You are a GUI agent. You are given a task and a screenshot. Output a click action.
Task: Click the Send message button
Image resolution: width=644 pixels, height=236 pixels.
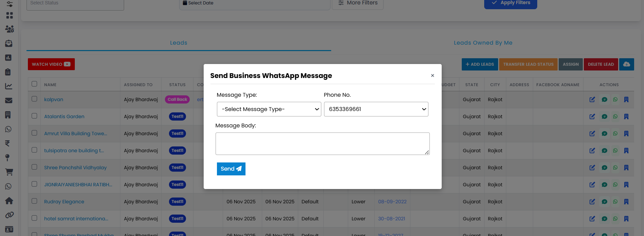click(x=231, y=169)
